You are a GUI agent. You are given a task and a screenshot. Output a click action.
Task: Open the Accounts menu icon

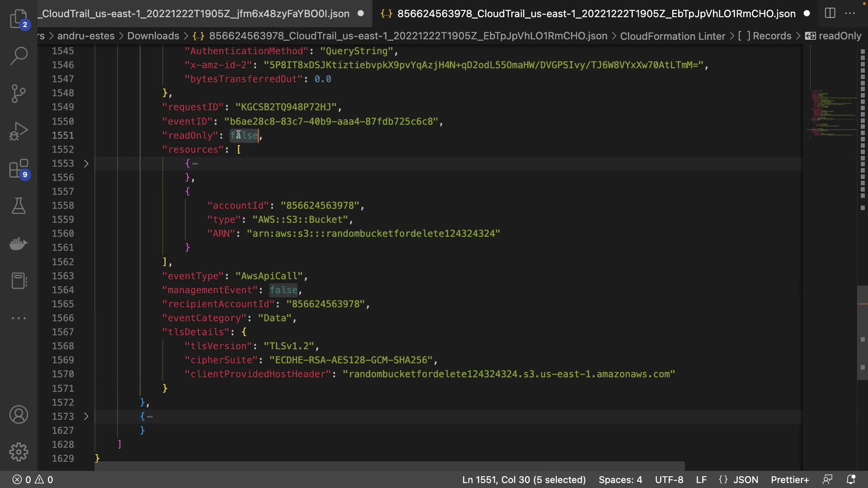19,415
